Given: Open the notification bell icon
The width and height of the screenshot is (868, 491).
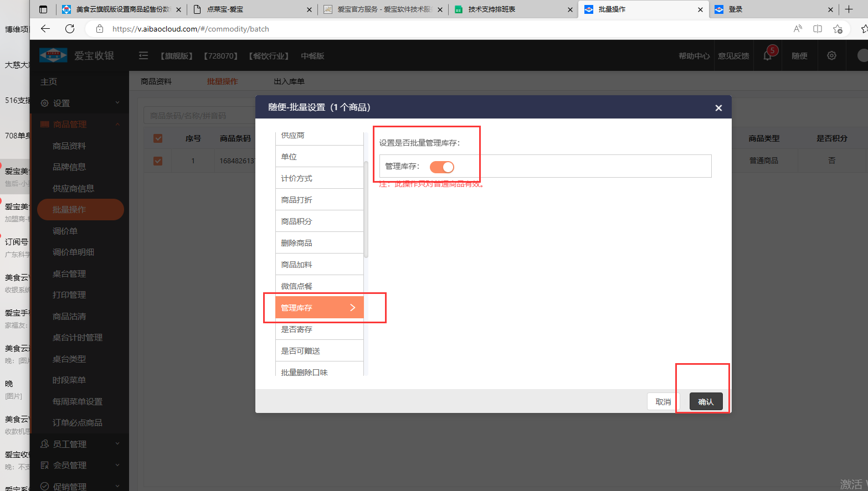Looking at the screenshot, I should tap(767, 55).
